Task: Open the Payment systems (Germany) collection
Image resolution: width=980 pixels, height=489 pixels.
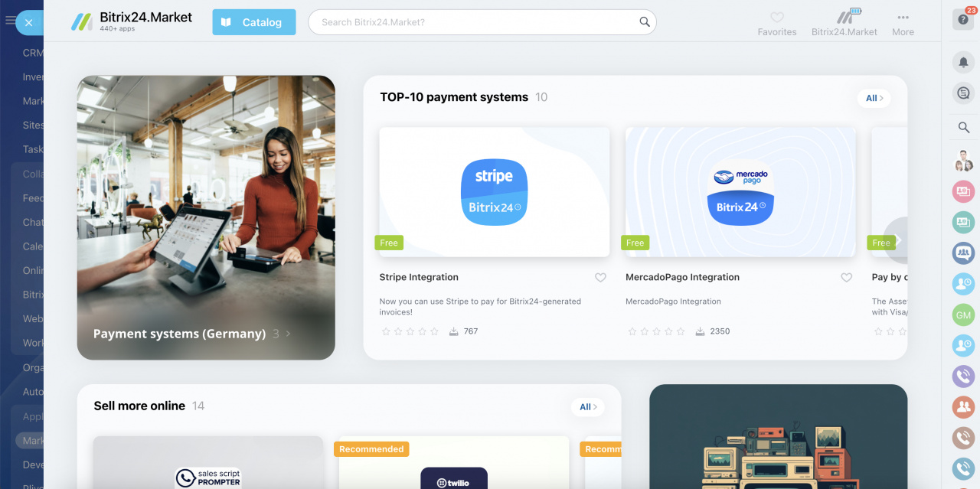Action: pyautogui.click(x=206, y=217)
